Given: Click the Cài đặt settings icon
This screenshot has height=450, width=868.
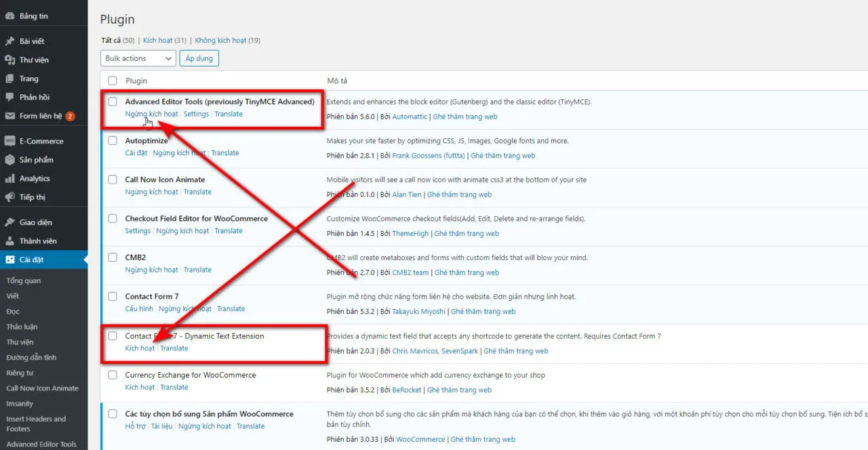Looking at the screenshot, I should tap(10, 260).
